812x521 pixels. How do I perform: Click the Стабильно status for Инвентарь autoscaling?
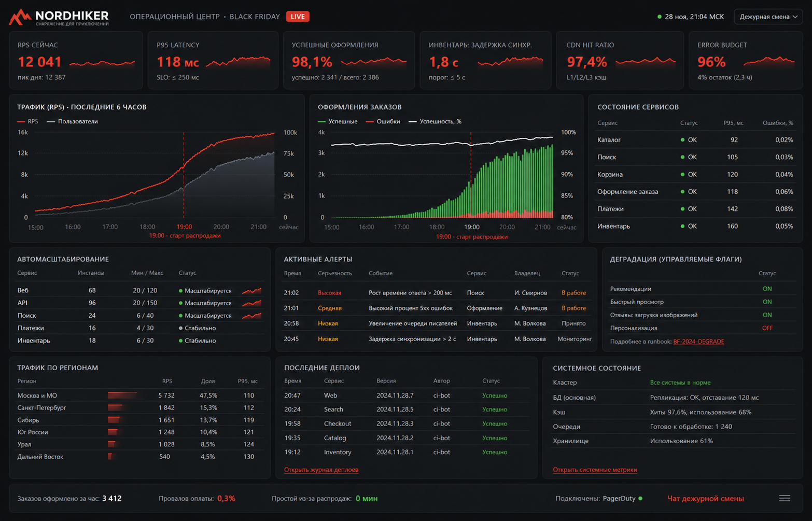[x=198, y=341]
